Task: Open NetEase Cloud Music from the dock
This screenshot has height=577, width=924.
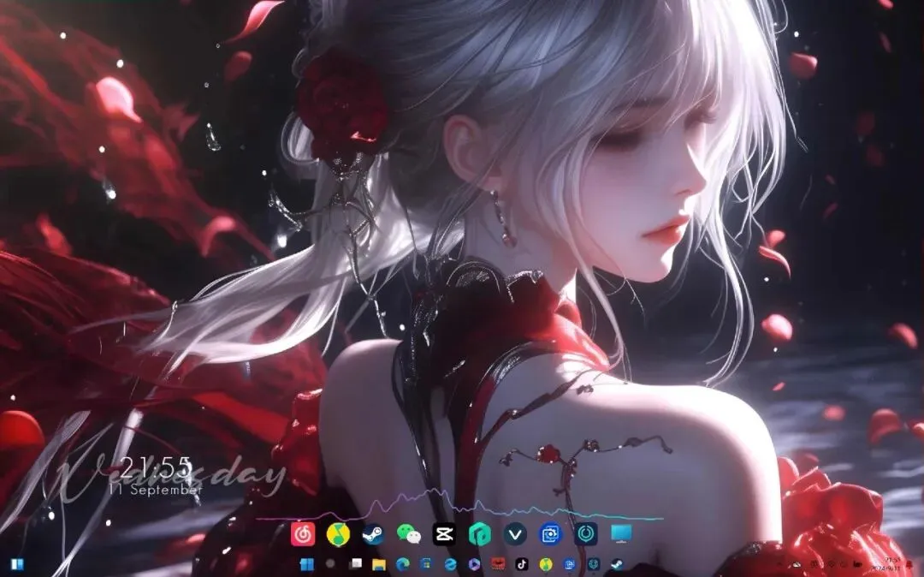Action: coord(302,534)
